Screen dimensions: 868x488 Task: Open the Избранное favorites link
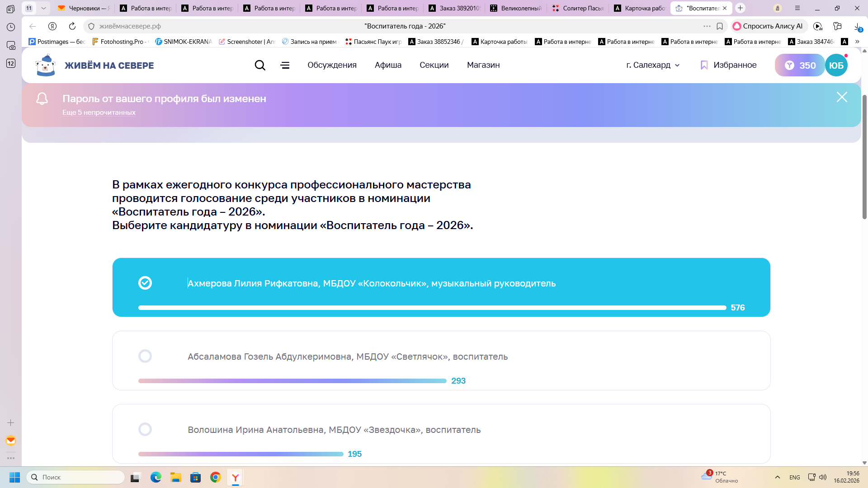728,65
